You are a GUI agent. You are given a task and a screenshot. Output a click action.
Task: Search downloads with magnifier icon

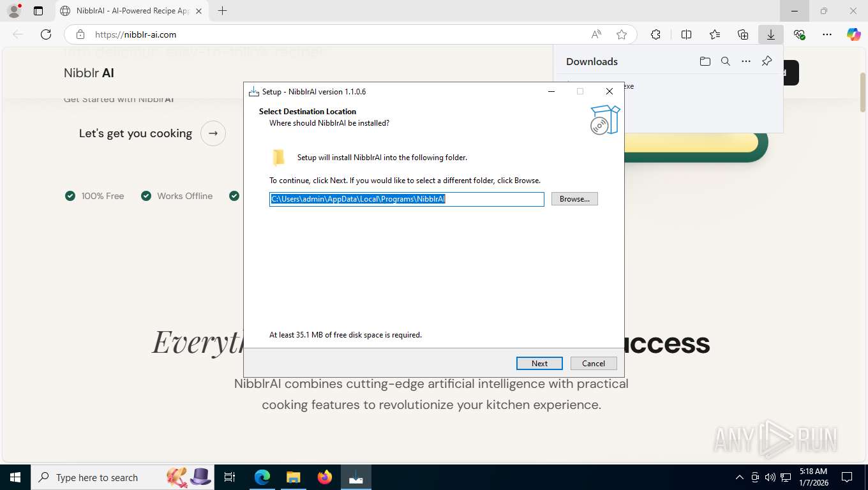pos(726,61)
